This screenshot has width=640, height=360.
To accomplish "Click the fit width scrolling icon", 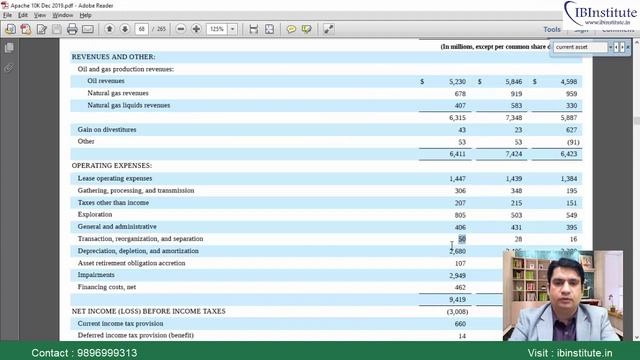I will point(254,29).
